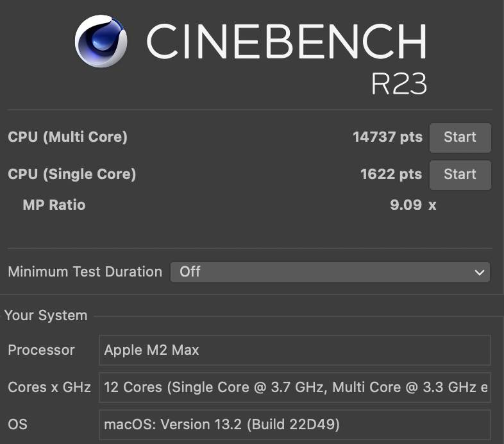
Task: Select the CPU (Multi Core) label
Action: tap(67, 137)
